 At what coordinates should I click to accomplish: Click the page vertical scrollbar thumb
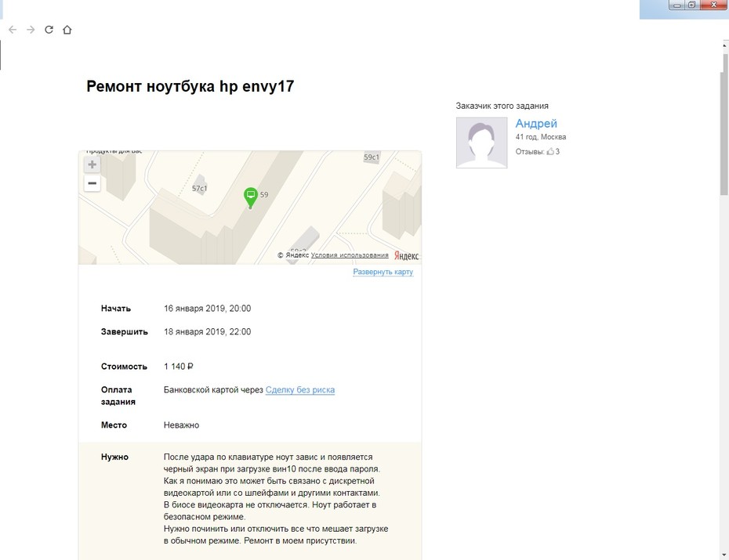coord(724,125)
